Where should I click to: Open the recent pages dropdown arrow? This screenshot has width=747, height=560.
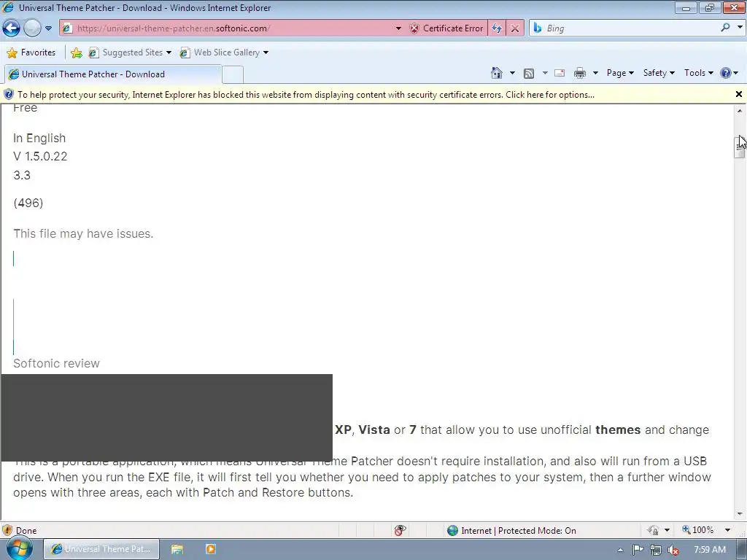click(x=49, y=28)
